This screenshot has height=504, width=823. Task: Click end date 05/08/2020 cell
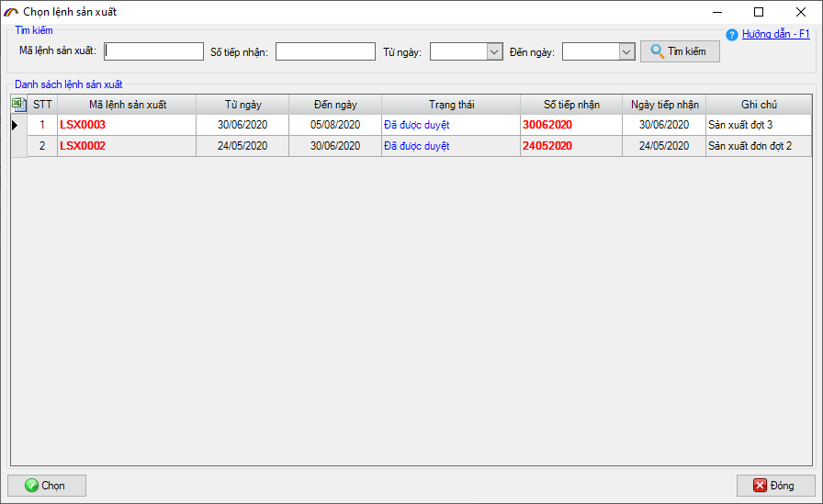tap(335, 125)
